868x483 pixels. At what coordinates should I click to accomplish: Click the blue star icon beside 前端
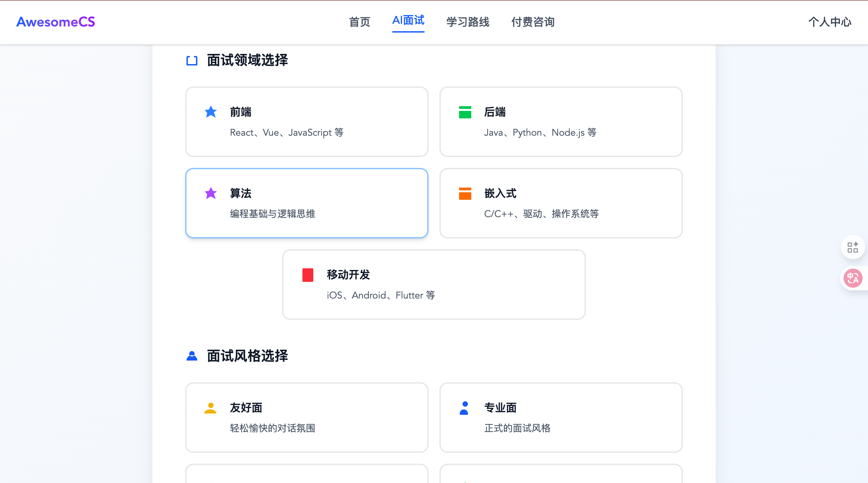211,112
